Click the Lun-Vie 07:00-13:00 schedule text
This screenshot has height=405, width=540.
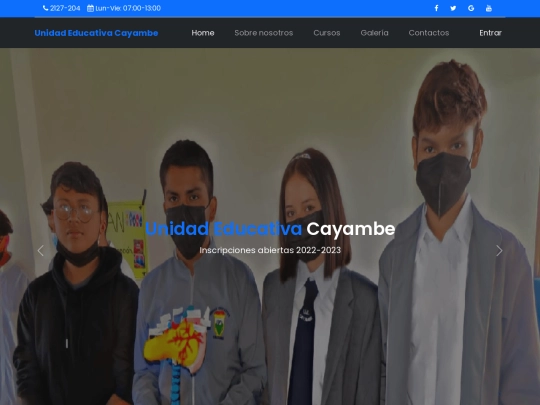pos(128,8)
